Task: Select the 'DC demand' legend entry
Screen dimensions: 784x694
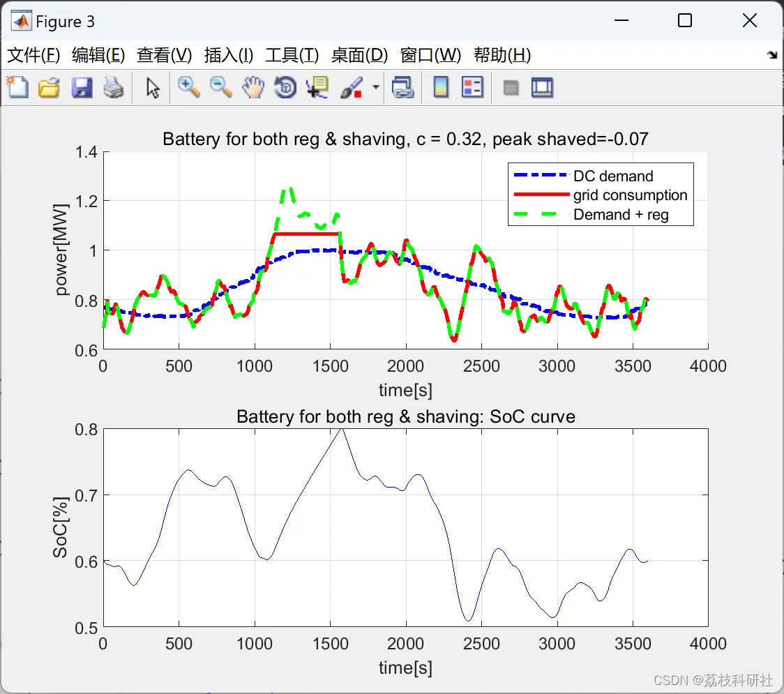Action: 613,176
